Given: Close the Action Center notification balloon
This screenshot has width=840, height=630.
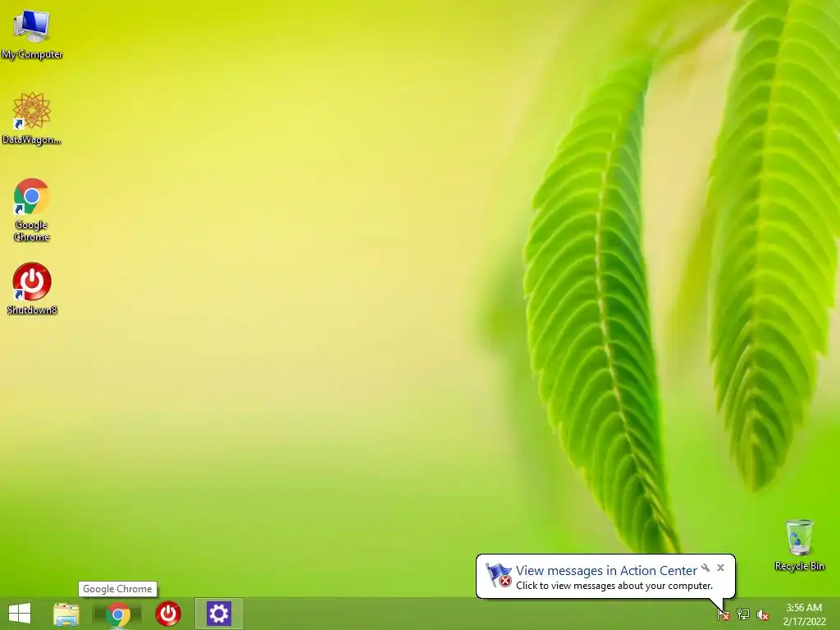Looking at the screenshot, I should point(720,568).
